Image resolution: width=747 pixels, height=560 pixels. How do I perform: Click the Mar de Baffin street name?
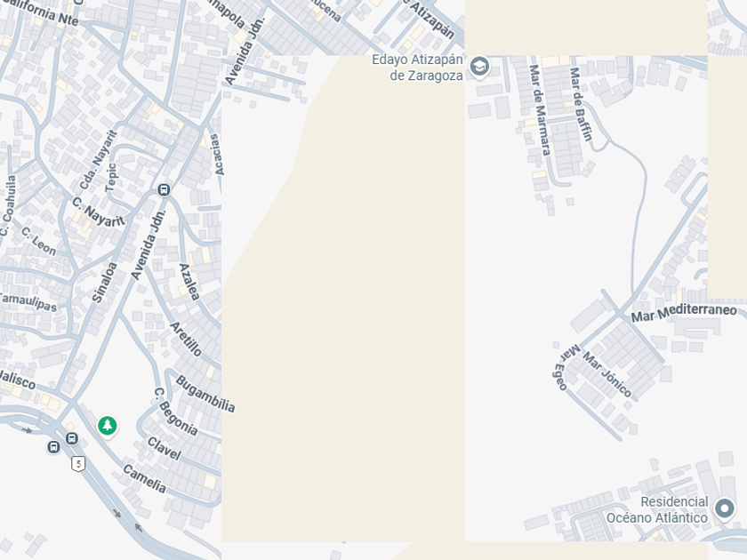point(581,104)
